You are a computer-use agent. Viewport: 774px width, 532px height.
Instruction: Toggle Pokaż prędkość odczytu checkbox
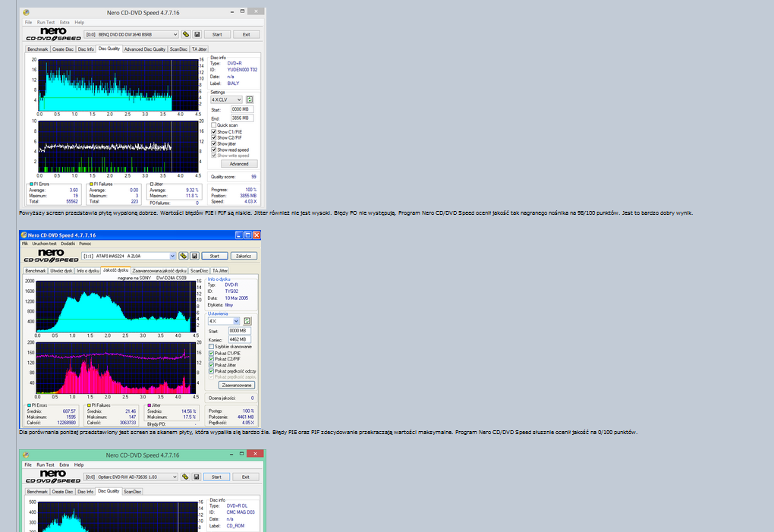coord(211,371)
